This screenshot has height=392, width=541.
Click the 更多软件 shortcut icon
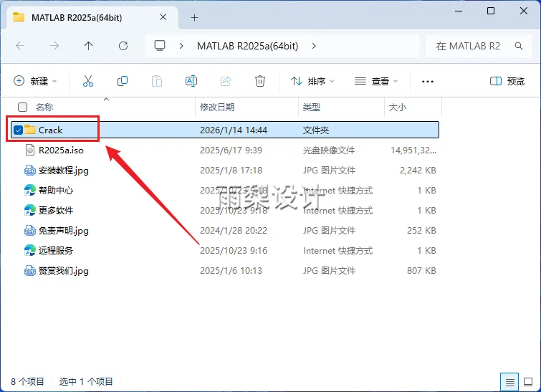click(30, 210)
